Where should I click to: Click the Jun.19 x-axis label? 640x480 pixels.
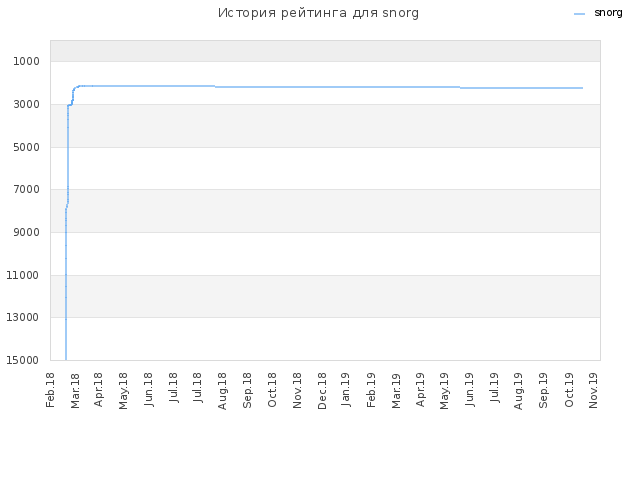470,390
